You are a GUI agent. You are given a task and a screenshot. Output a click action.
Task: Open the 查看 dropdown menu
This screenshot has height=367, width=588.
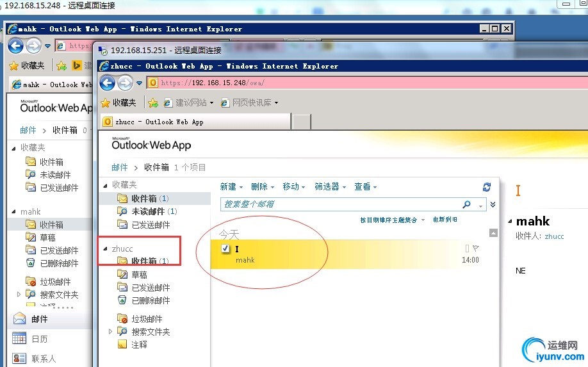coord(365,186)
